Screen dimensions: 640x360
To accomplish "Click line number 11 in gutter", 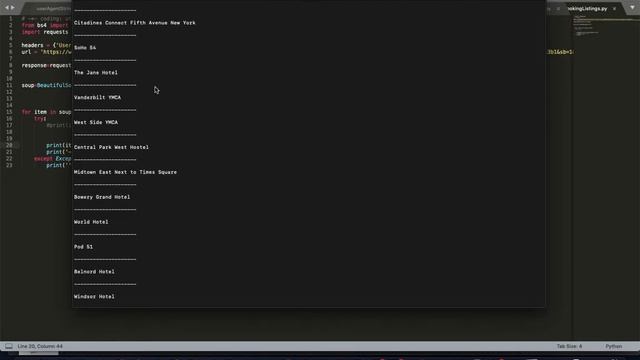I will tap(9, 85).
